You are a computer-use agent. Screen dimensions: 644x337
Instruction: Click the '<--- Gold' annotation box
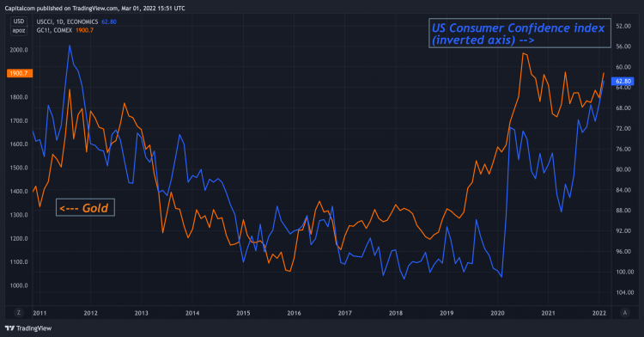tap(85, 207)
